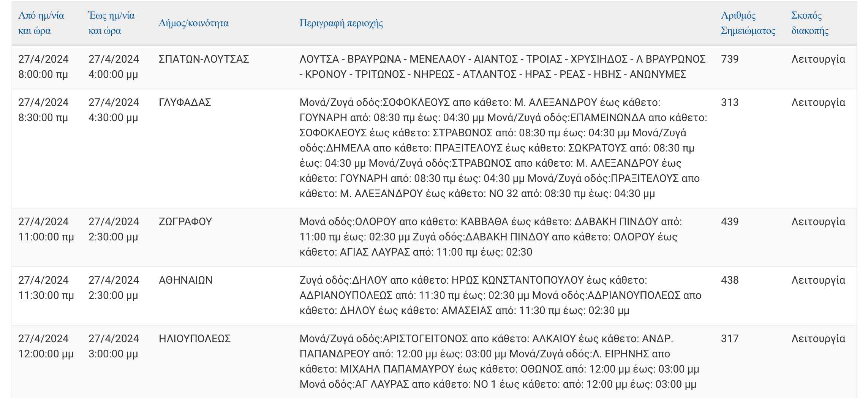The image size is (868, 398).
Task: Click the 8:30:00 πμ start time cell
Action: (43, 118)
